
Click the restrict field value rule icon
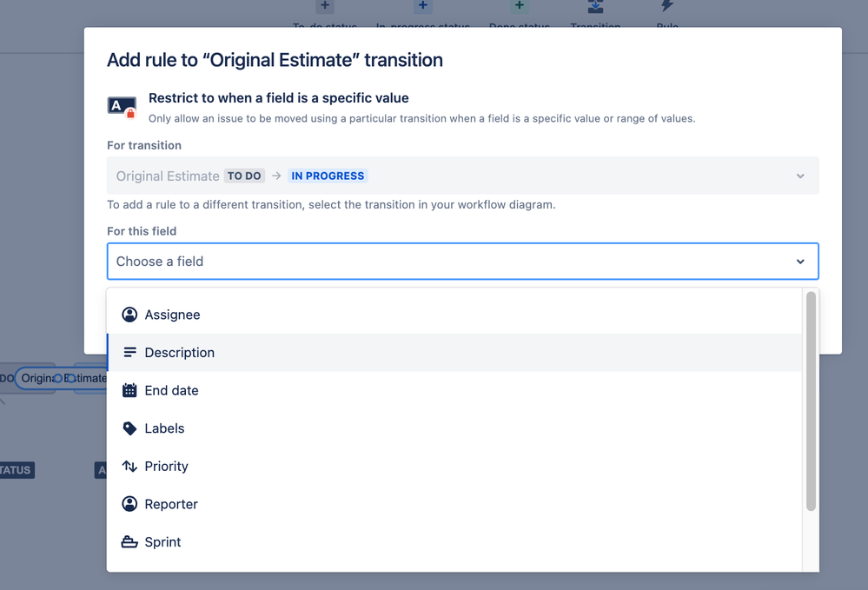122,106
